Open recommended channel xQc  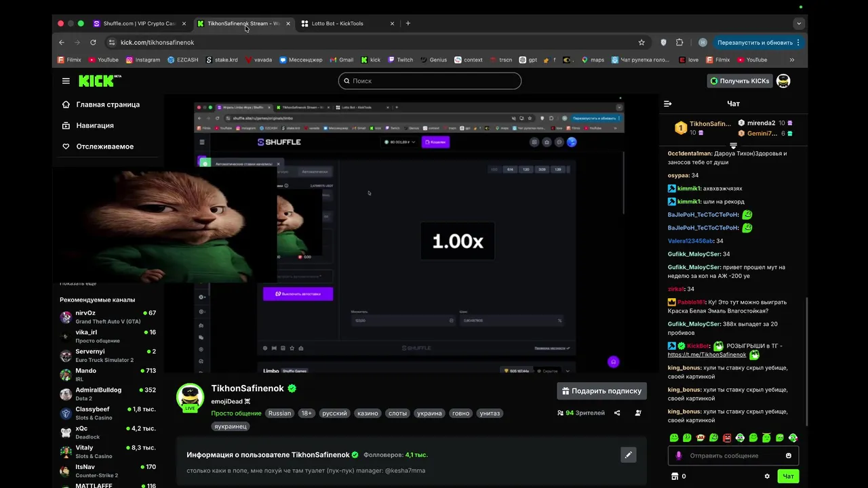tap(108, 432)
